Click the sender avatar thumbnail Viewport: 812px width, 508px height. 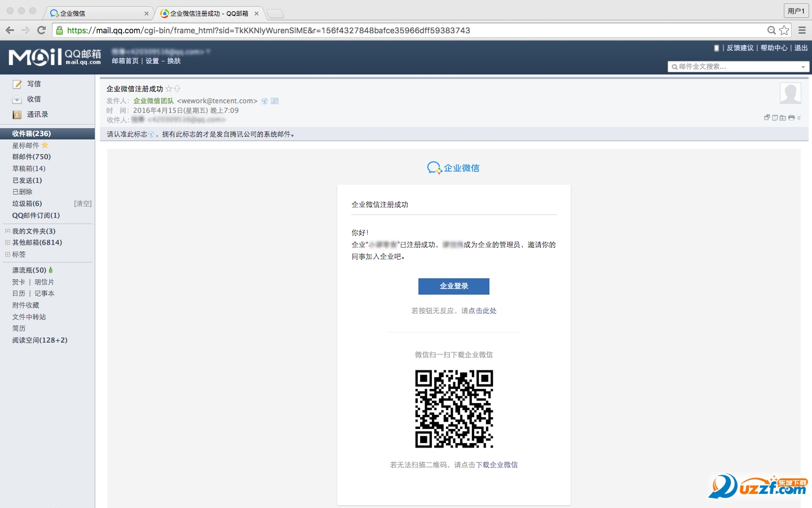[791, 93]
